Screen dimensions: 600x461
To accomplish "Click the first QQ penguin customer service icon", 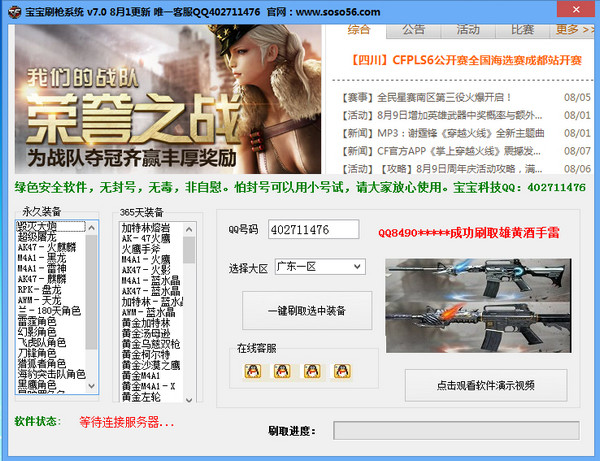I will [x=252, y=371].
